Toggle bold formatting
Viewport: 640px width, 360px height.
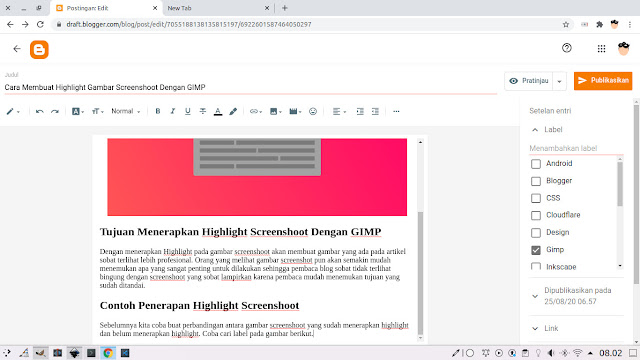158,111
